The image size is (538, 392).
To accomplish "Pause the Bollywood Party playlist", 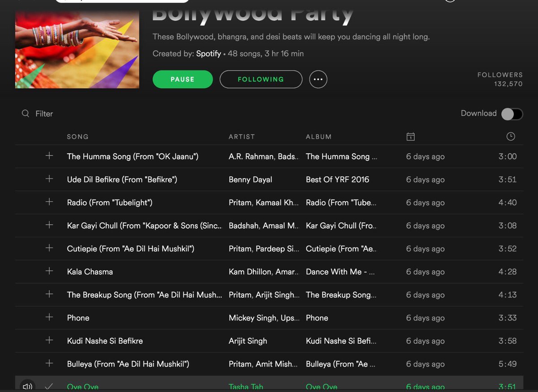I will (x=182, y=79).
